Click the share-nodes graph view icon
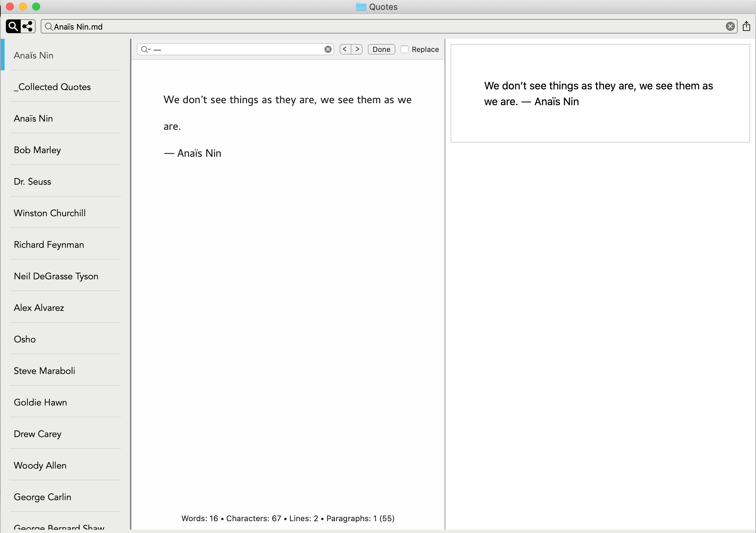Image resolution: width=756 pixels, height=533 pixels. (28, 26)
